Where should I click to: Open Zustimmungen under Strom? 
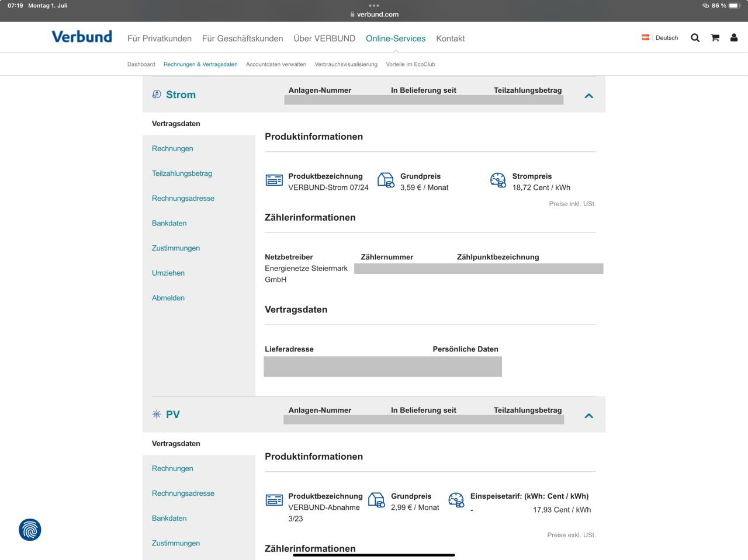click(x=176, y=248)
